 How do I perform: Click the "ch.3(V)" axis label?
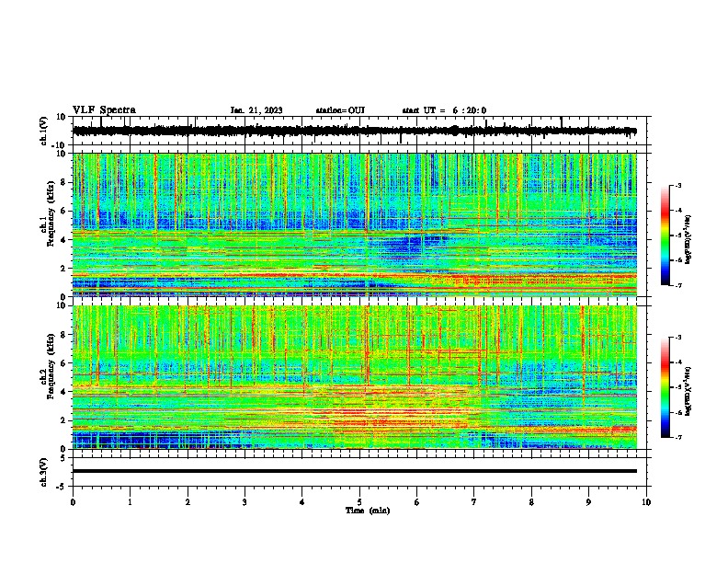point(43,473)
